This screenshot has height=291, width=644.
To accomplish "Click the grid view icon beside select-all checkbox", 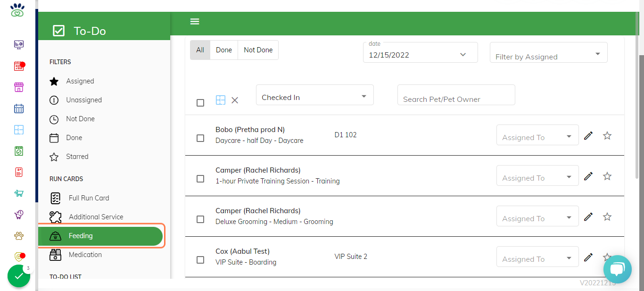I will coord(221,100).
